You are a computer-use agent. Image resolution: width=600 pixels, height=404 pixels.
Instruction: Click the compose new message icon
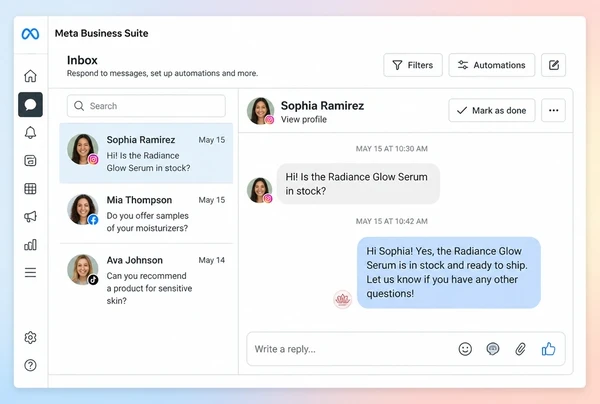pos(553,65)
